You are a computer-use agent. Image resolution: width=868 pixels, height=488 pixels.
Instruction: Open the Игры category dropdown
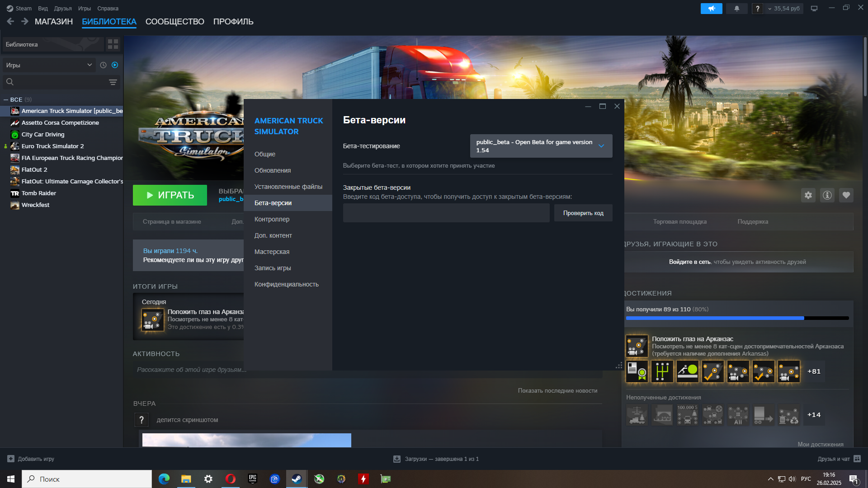pos(49,65)
